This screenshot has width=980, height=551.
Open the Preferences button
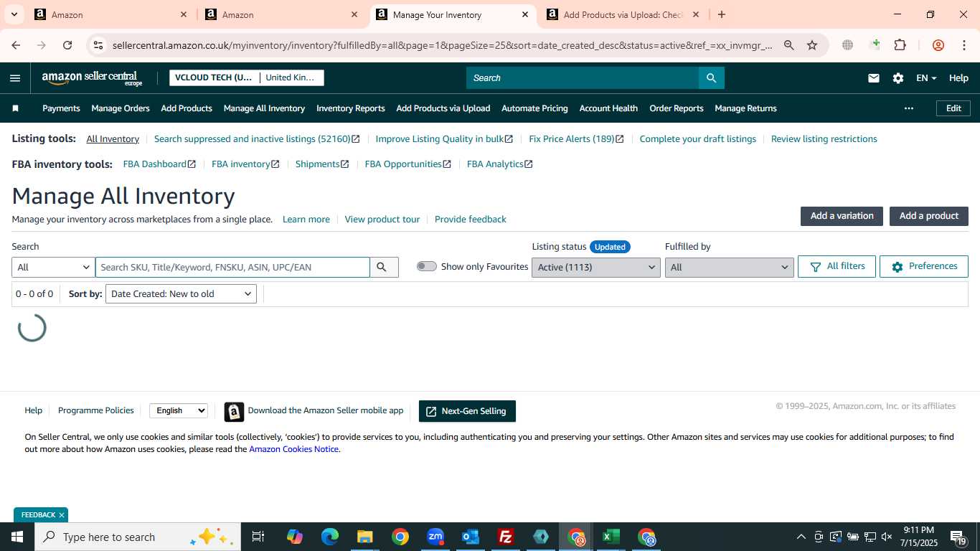[924, 266]
